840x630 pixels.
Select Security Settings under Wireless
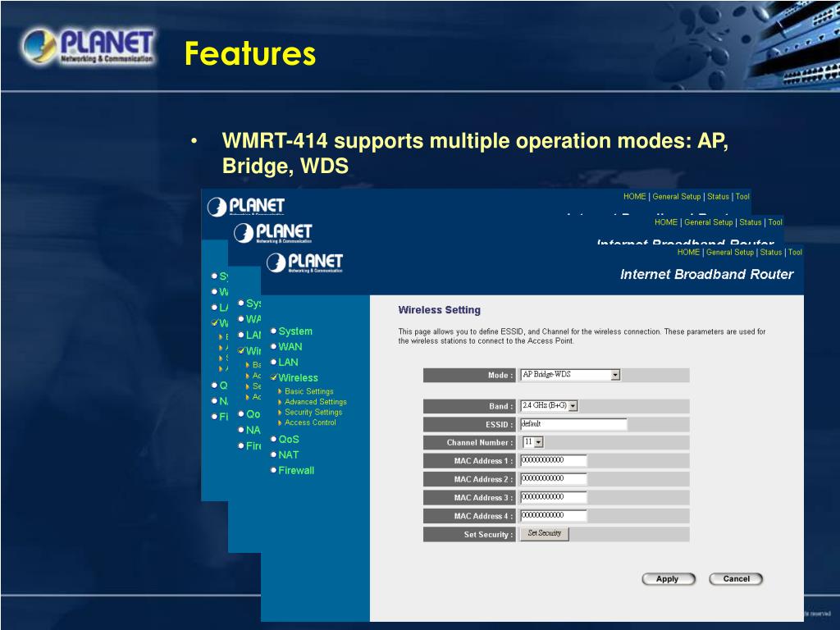click(x=313, y=412)
